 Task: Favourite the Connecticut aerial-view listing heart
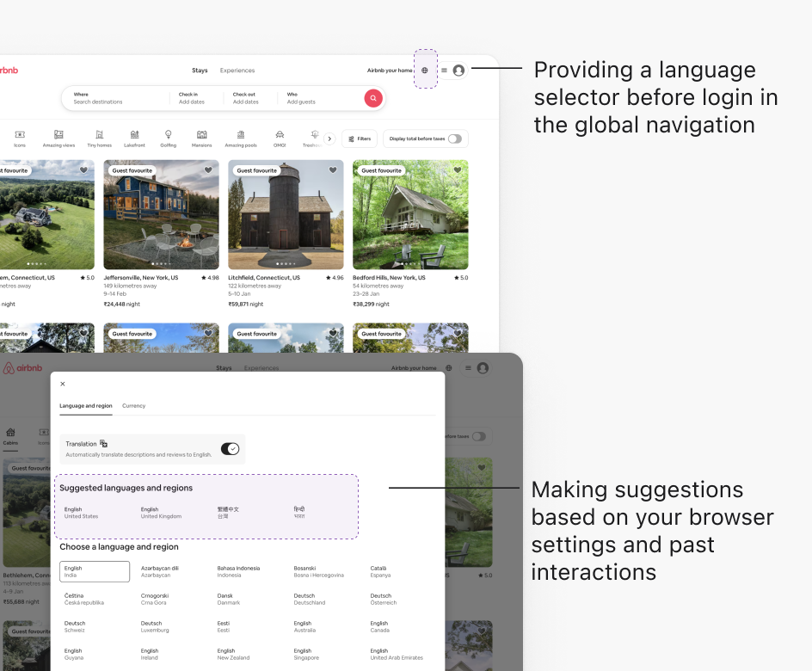[x=83, y=169]
